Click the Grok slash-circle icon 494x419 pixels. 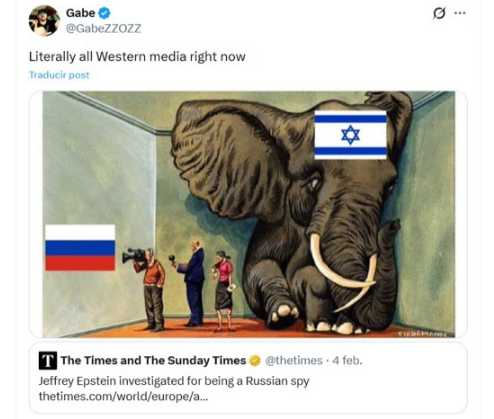[439, 13]
